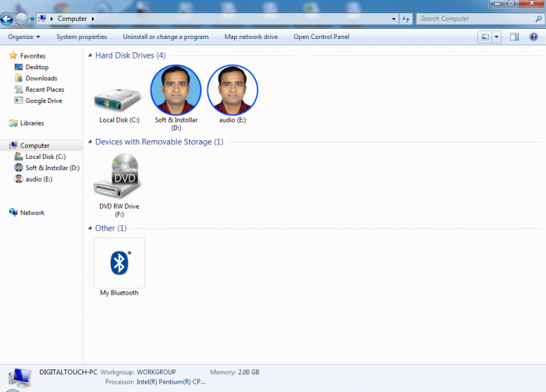Click the Processor Intel(R) Pentium(R) value

171,382
